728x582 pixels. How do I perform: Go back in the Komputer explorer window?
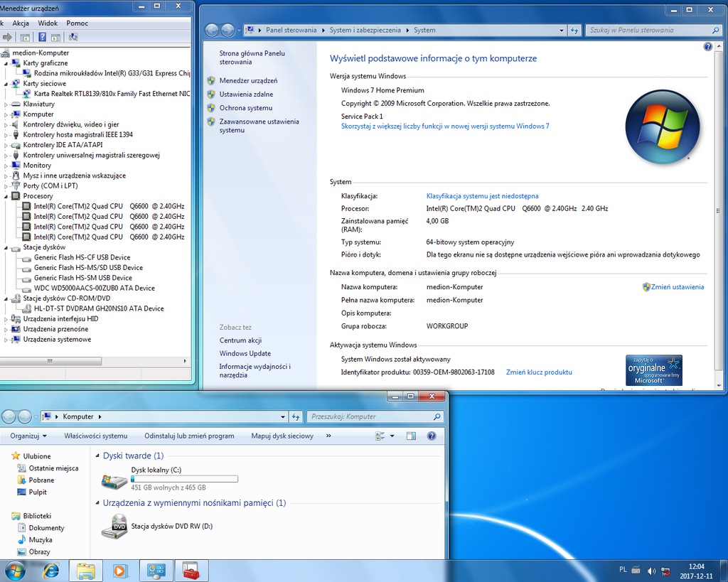(x=9, y=416)
